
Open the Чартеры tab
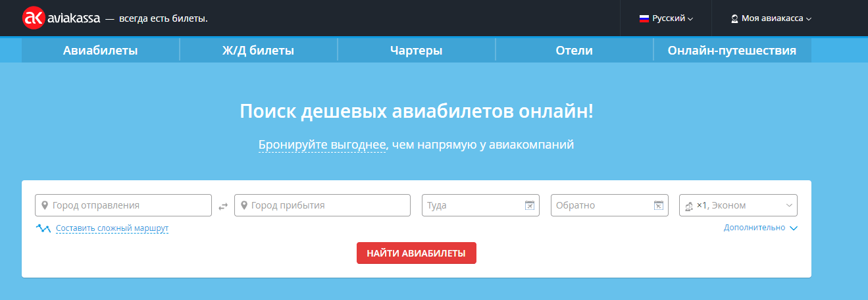416,51
